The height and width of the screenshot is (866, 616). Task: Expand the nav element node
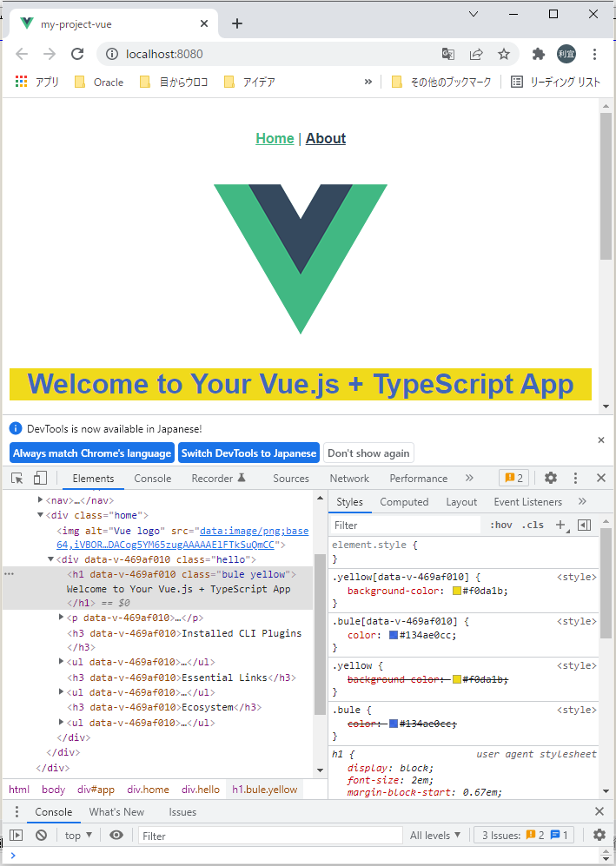pos(40,499)
